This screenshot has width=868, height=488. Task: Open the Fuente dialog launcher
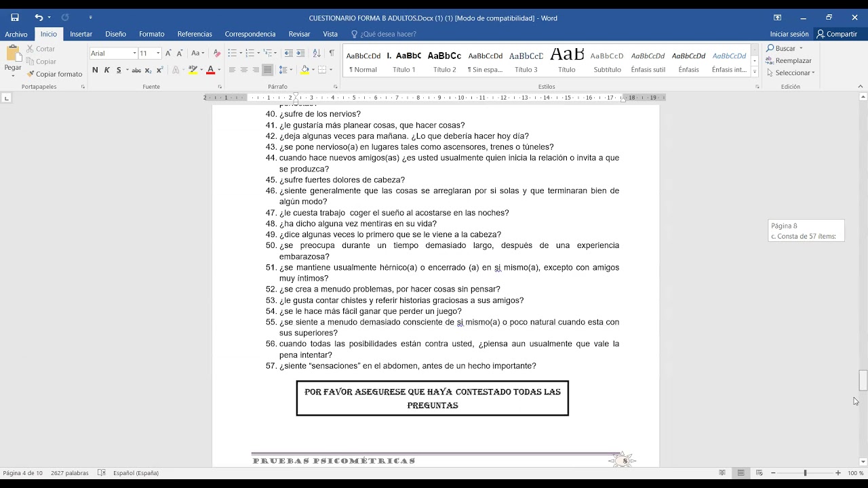point(220,87)
